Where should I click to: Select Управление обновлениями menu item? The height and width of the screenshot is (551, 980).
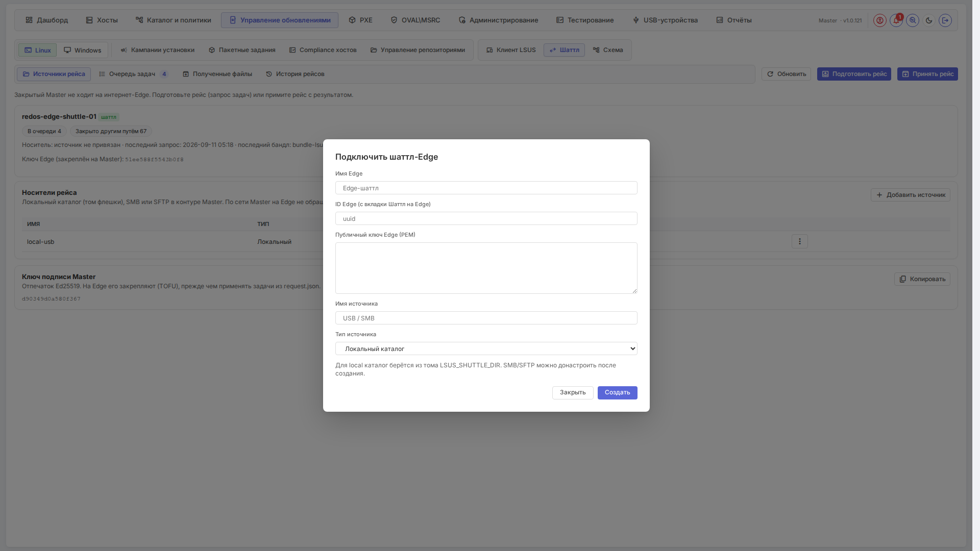pyautogui.click(x=280, y=20)
